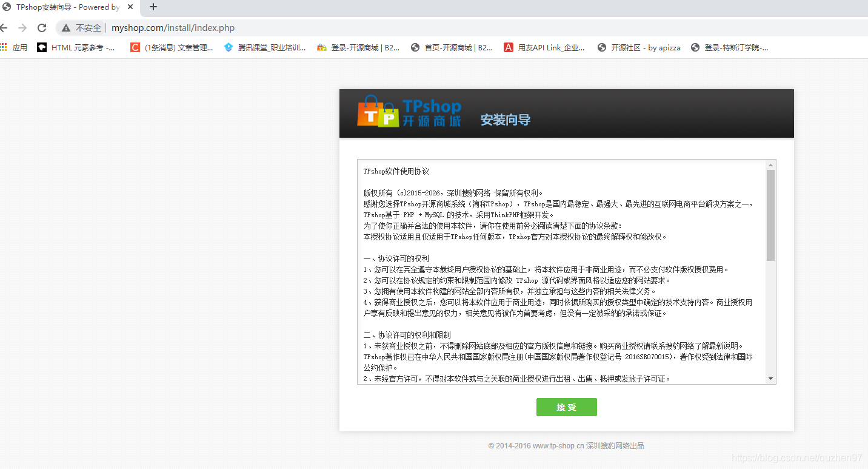Viewport: 868px width, 469px height.
Task: Click the www.tp-shop.cn footer text
Action: click(558, 446)
